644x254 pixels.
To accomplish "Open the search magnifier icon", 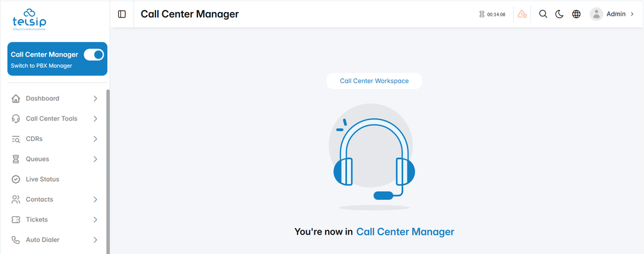I will coord(543,14).
